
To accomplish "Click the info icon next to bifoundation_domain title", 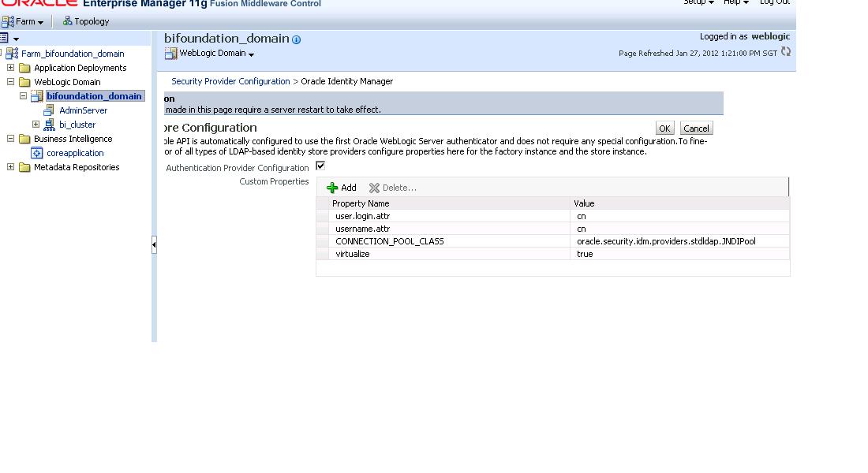I will point(296,40).
